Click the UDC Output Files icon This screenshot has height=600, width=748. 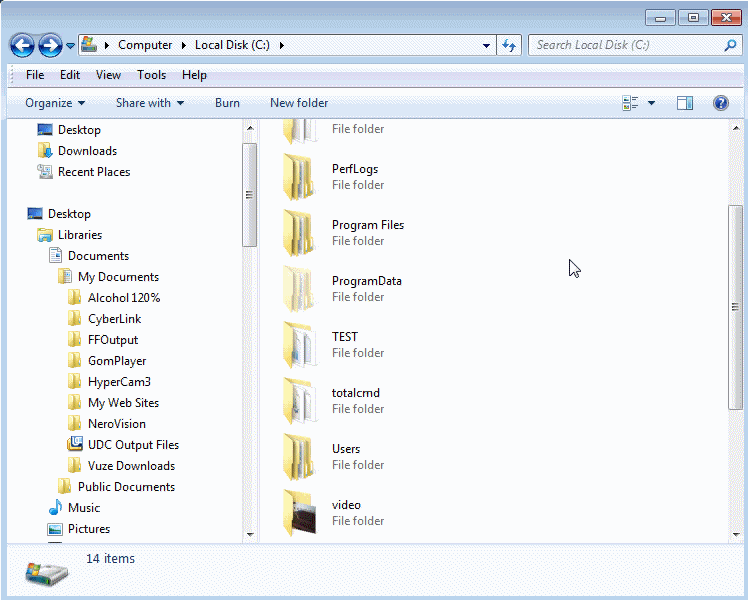coord(74,445)
